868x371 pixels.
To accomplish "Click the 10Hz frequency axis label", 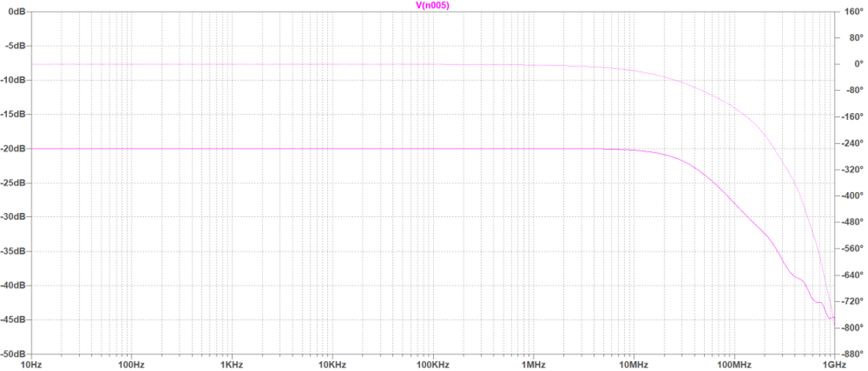I will click(31, 363).
